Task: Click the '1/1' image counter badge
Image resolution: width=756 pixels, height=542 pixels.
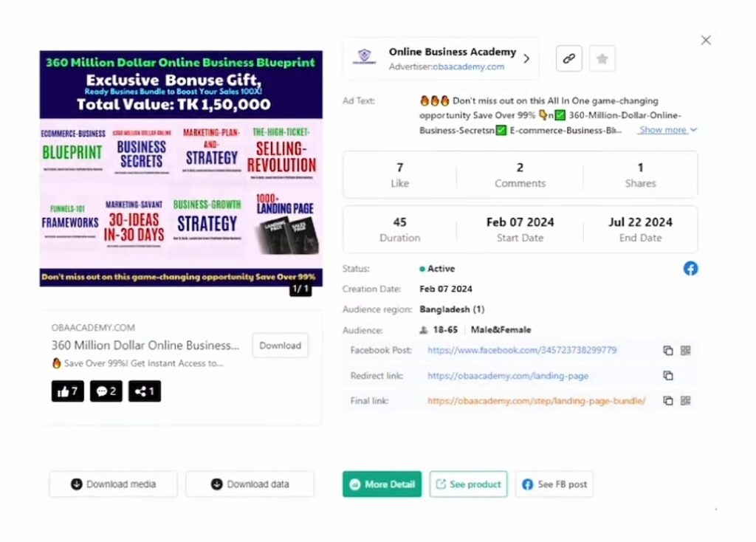Action: pyautogui.click(x=300, y=289)
